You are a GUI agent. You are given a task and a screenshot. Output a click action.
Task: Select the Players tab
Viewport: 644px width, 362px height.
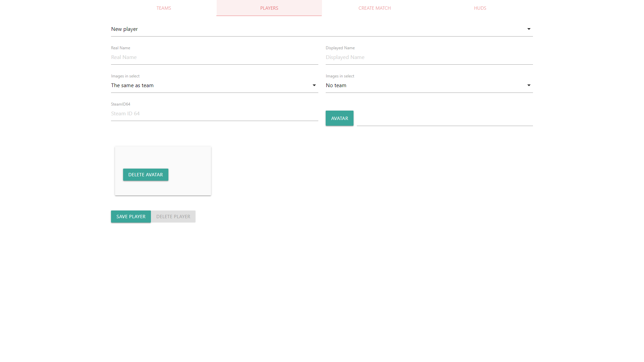pos(269,8)
